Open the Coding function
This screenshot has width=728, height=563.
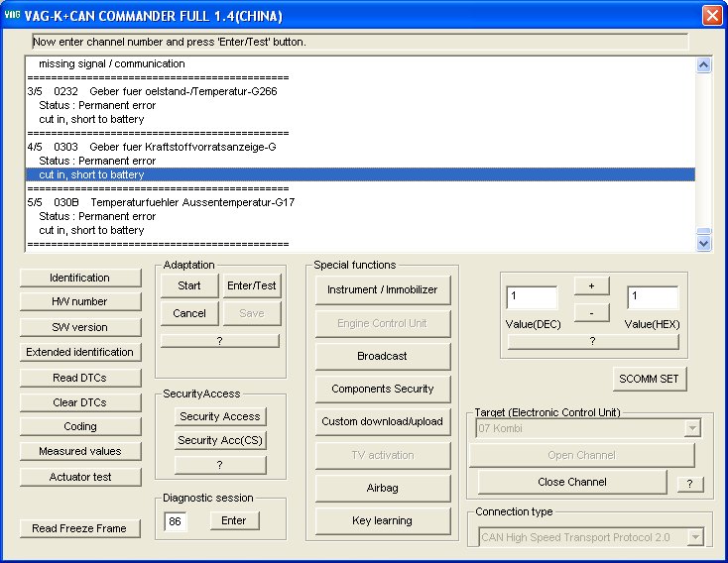80,426
